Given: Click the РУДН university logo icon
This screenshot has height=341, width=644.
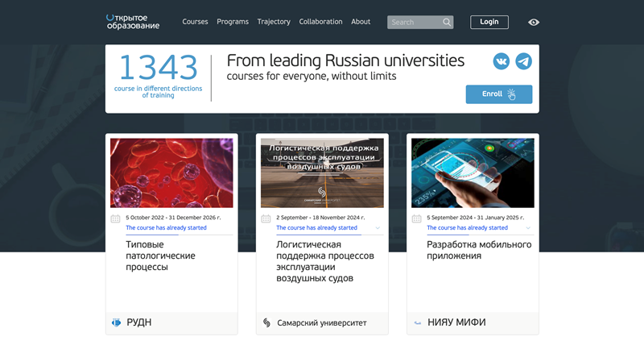Looking at the screenshot, I should click(116, 322).
